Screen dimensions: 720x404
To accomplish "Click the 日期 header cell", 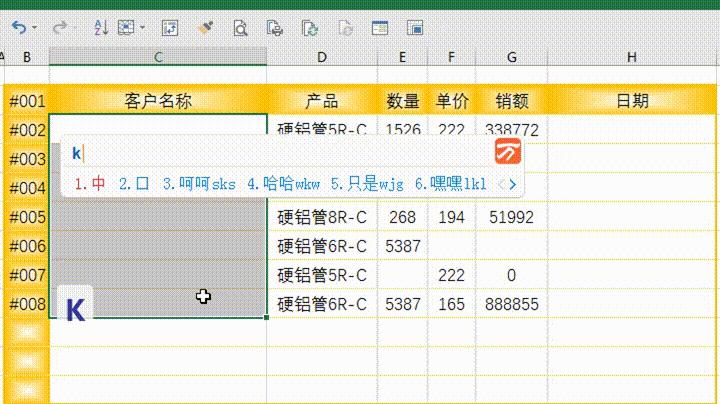I will (x=632, y=101).
